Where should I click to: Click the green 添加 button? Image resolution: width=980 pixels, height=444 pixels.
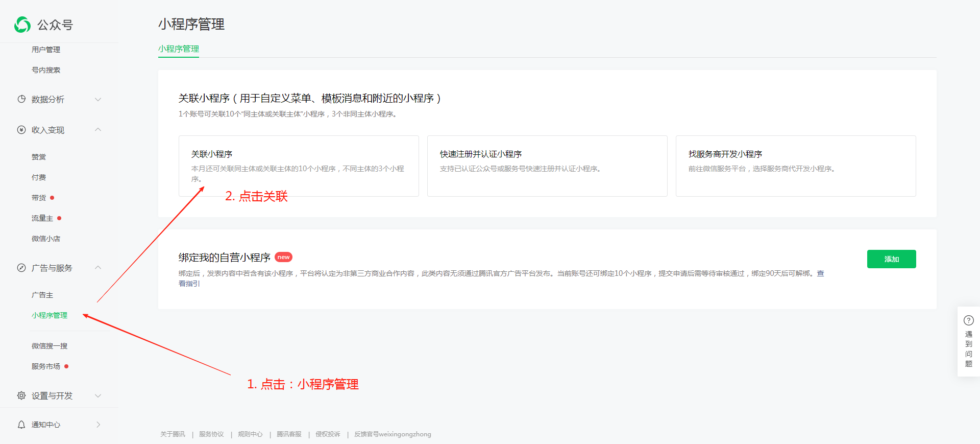tap(892, 259)
